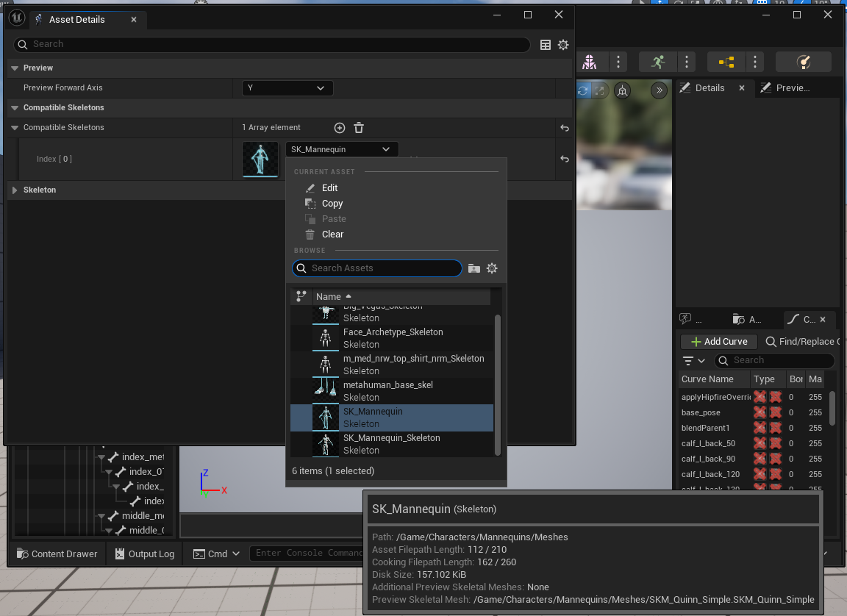This screenshot has height=616, width=847.
Task: Click the Add Curve button
Action: click(x=718, y=342)
